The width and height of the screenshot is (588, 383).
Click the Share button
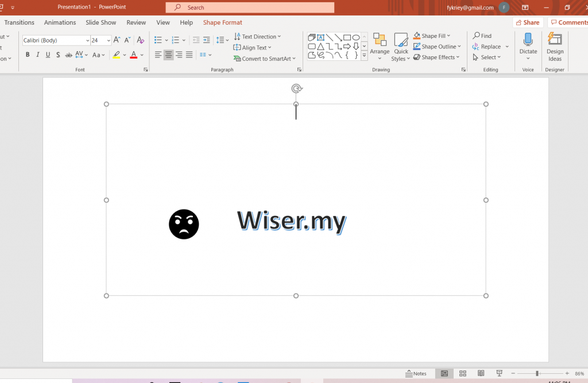coord(528,22)
